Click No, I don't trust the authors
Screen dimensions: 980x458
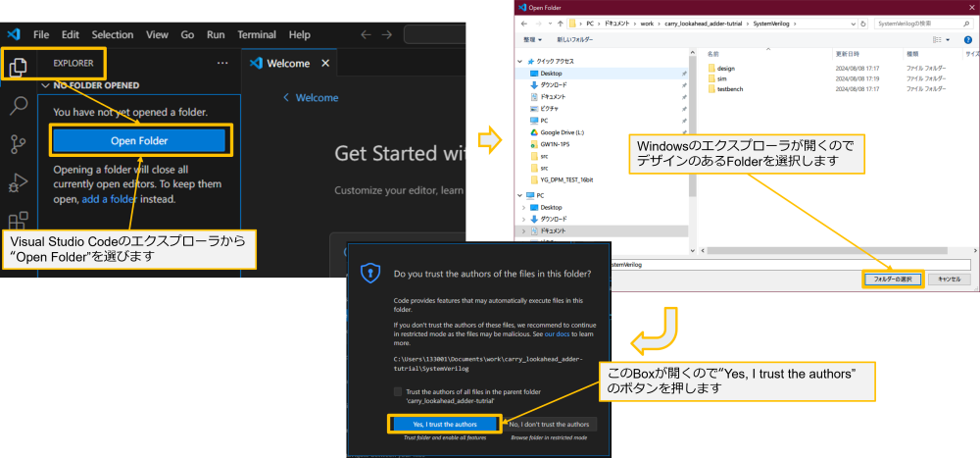(x=550, y=425)
